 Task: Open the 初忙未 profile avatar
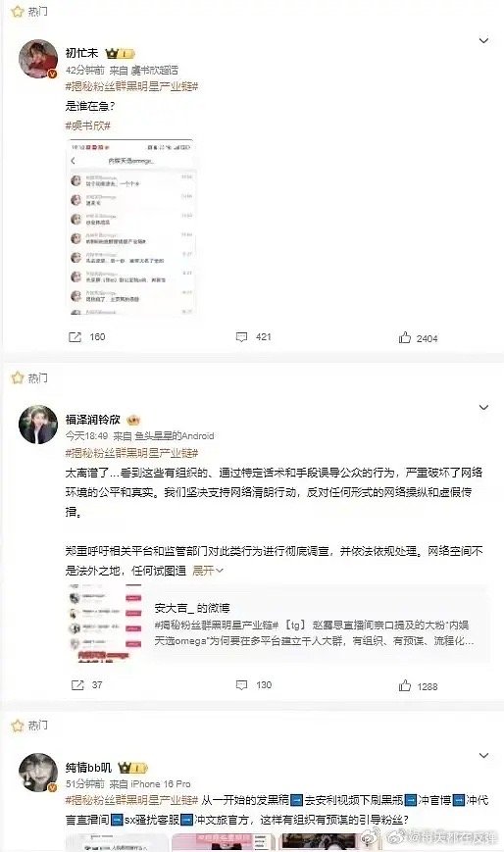click(x=38, y=59)
